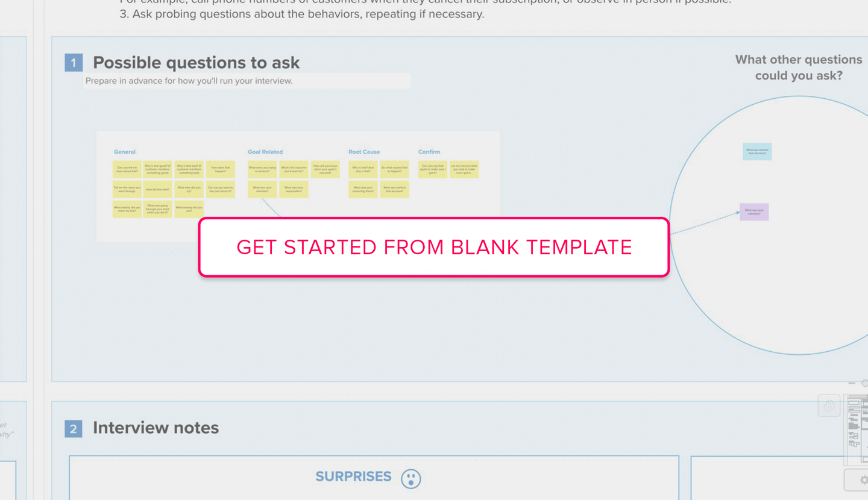Click 'How does that happen?' sticky note
868x500 pixels.
click(220, 169)
